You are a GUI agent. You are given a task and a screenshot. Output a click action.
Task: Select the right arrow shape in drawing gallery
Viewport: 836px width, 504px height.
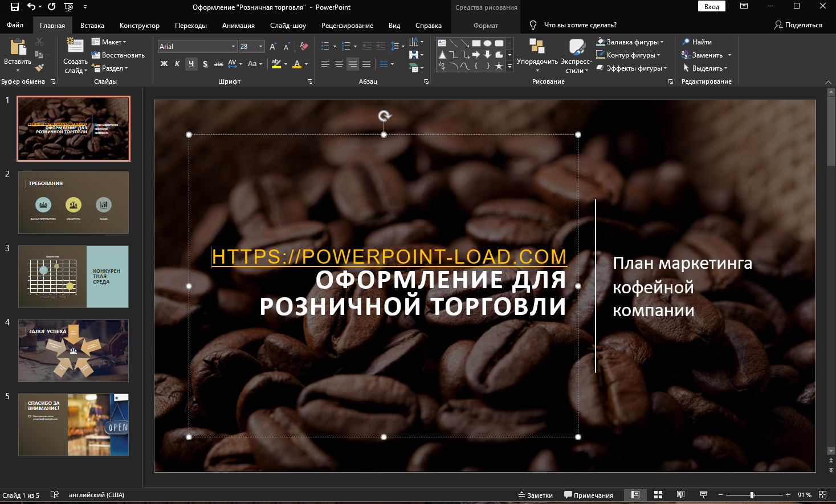476,54
